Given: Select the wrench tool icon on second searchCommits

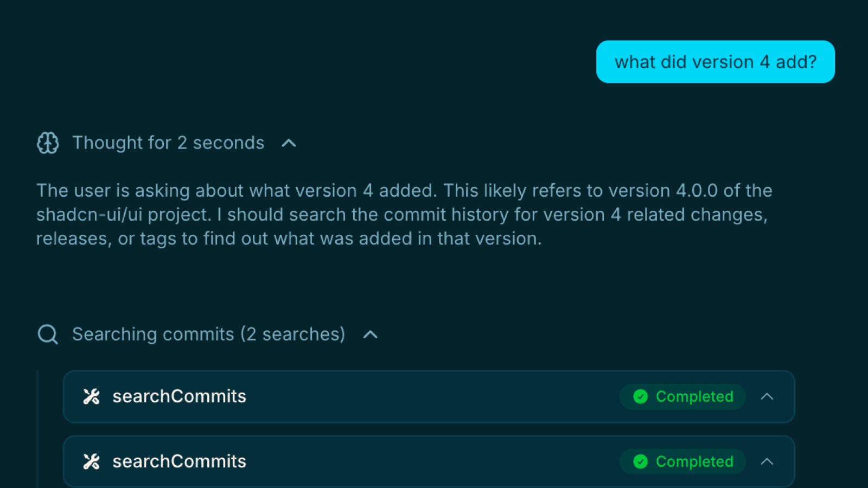Looking at the screenshot, I should pyautogui.click(x=92, y=461).
